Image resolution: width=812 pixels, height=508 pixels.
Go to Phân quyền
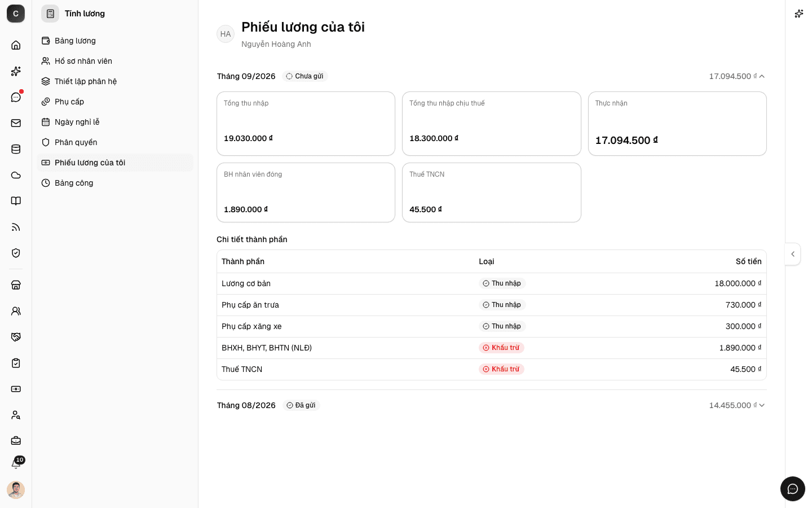pyautogui.click(x=115, y=142)
